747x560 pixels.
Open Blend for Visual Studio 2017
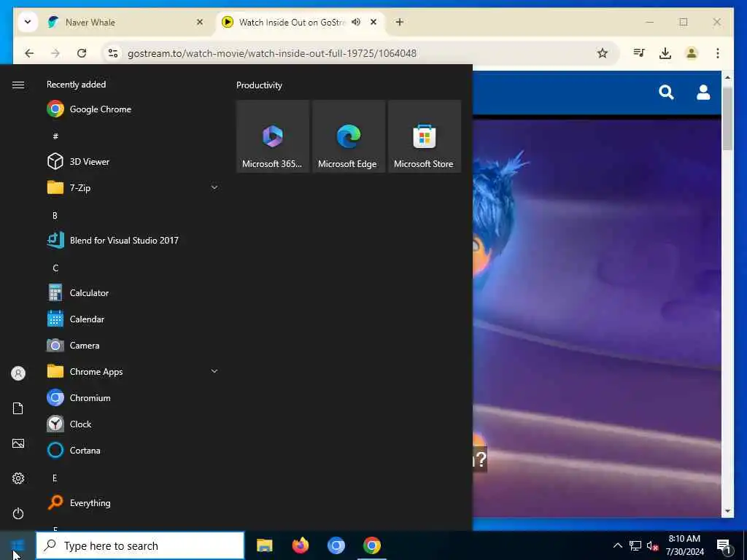(x=133, y=240)
